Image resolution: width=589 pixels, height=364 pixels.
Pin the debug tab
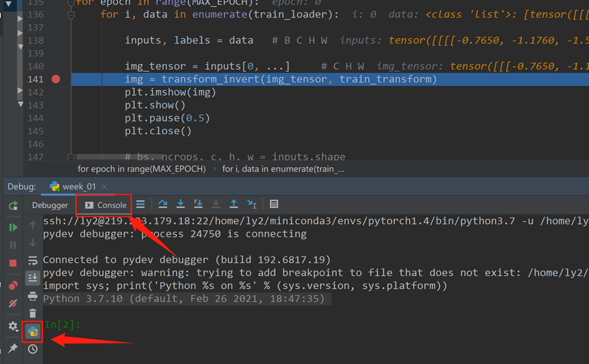13,348
